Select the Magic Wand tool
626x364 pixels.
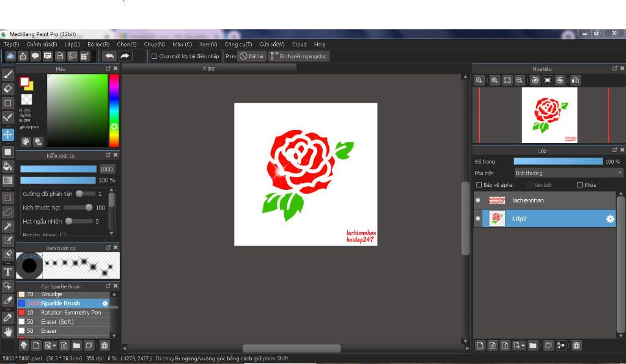coord(7,227)
